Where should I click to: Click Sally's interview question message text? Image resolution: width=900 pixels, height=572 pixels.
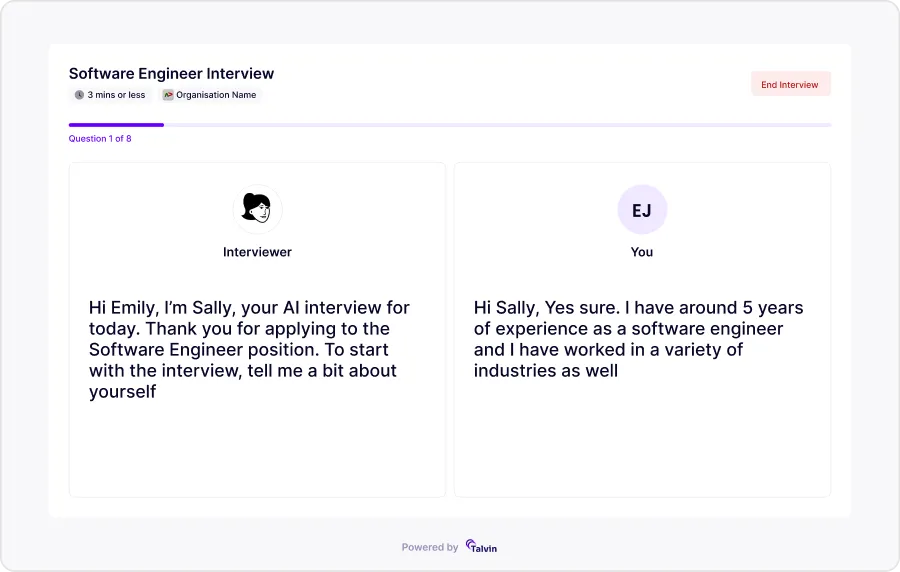250,349
